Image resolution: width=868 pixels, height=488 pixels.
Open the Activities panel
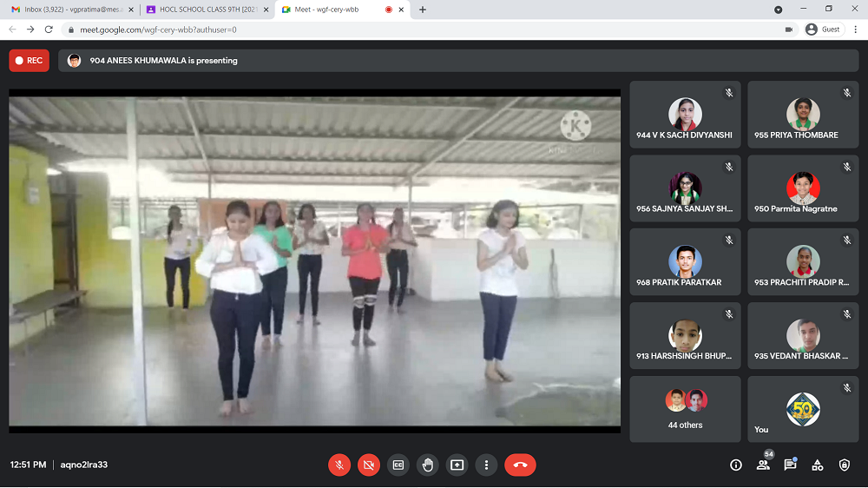[x=817, y=465]
